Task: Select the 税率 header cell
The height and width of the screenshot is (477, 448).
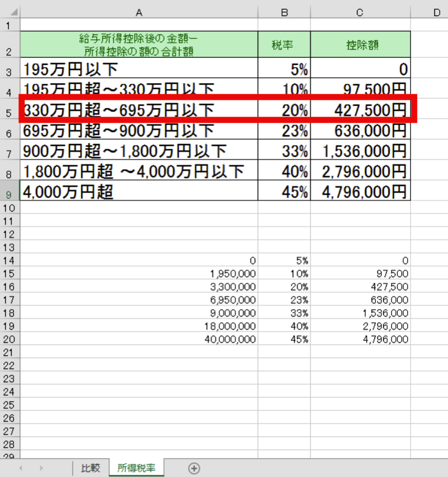Action: coord(284,45)
